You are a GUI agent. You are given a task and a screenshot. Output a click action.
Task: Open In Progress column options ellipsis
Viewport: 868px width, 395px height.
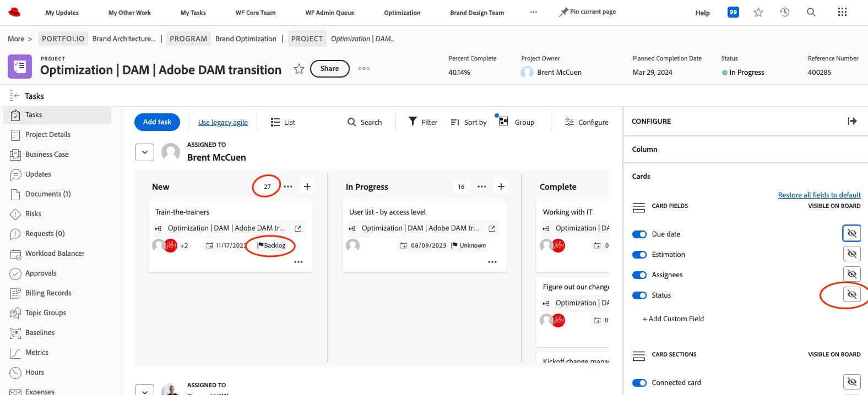(482, 186)
